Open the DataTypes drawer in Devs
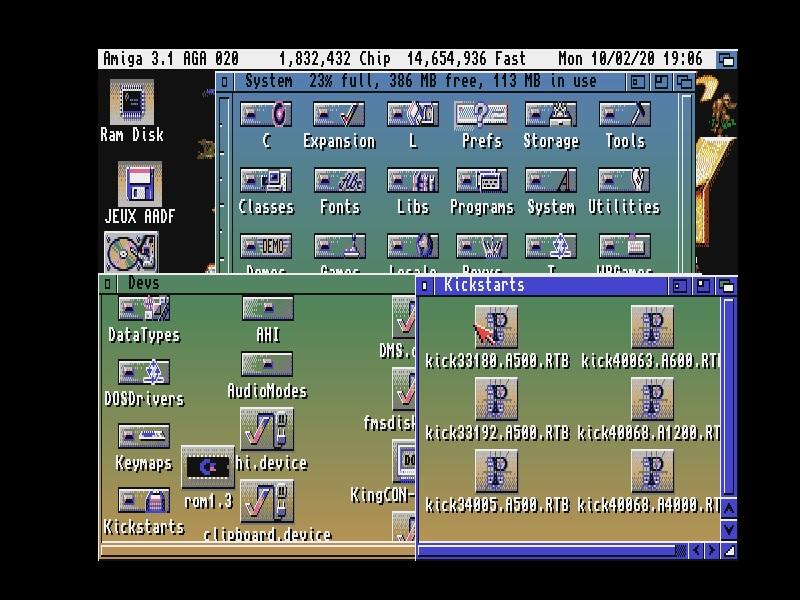 click(144, 308)
